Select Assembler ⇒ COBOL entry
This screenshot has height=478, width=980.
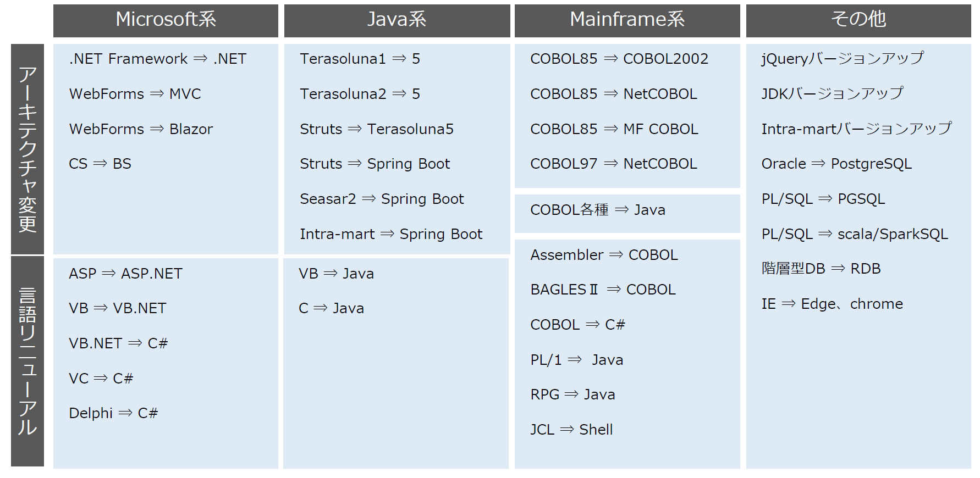pyautogui.click(x=604, y=255)
